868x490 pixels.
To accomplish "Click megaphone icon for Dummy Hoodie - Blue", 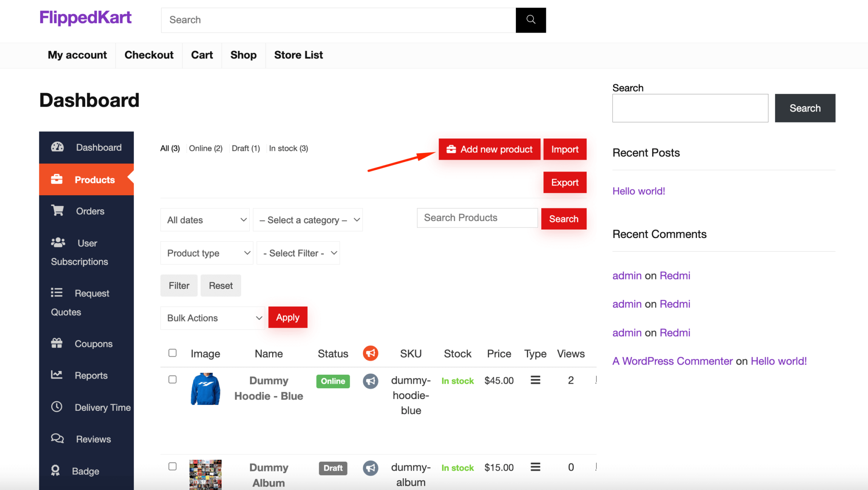I will point(370,381).
